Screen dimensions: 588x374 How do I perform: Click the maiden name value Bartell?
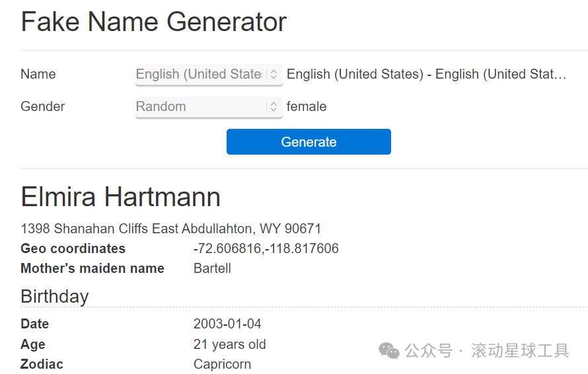[212, 269]
